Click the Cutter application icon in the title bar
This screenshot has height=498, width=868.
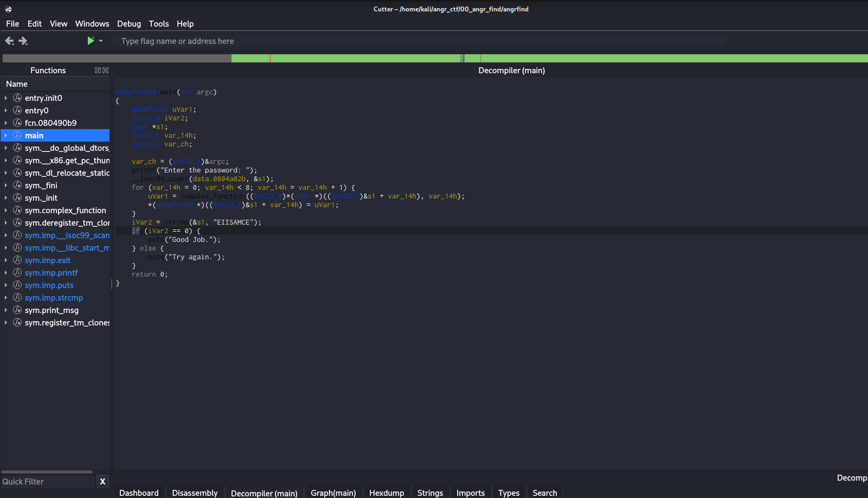pos(8,9)
